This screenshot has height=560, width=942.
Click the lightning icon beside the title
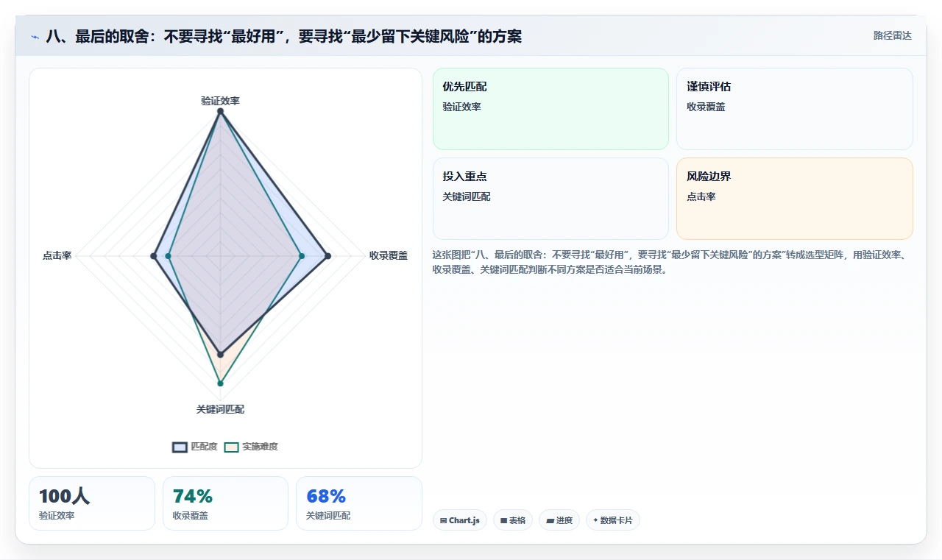[x=35, y=37]
